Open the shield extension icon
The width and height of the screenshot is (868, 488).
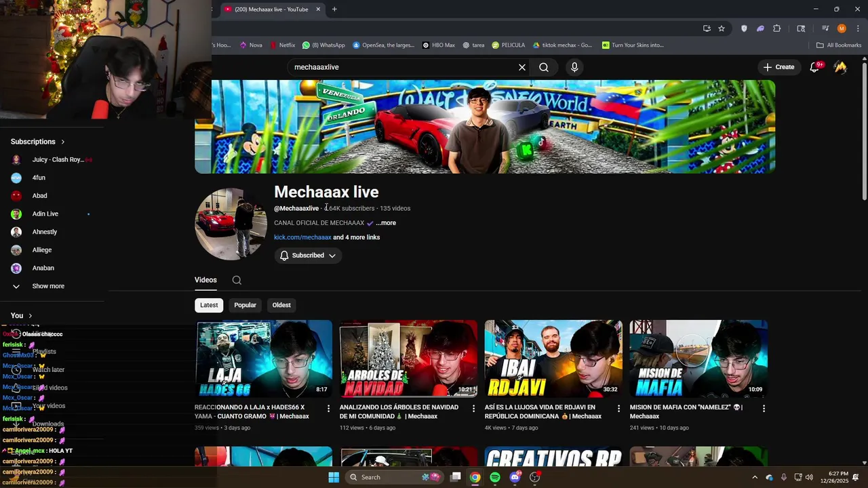[x=744, y=28]
